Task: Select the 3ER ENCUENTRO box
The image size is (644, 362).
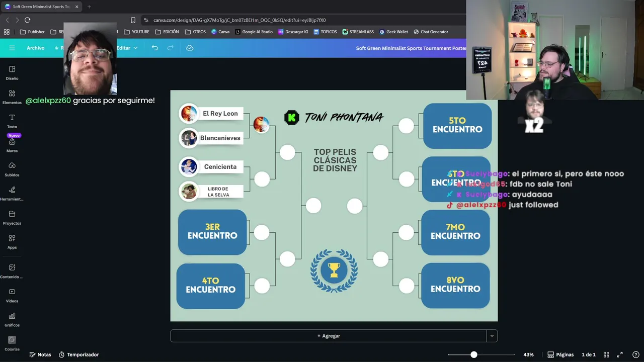Action: click(212, 232)
